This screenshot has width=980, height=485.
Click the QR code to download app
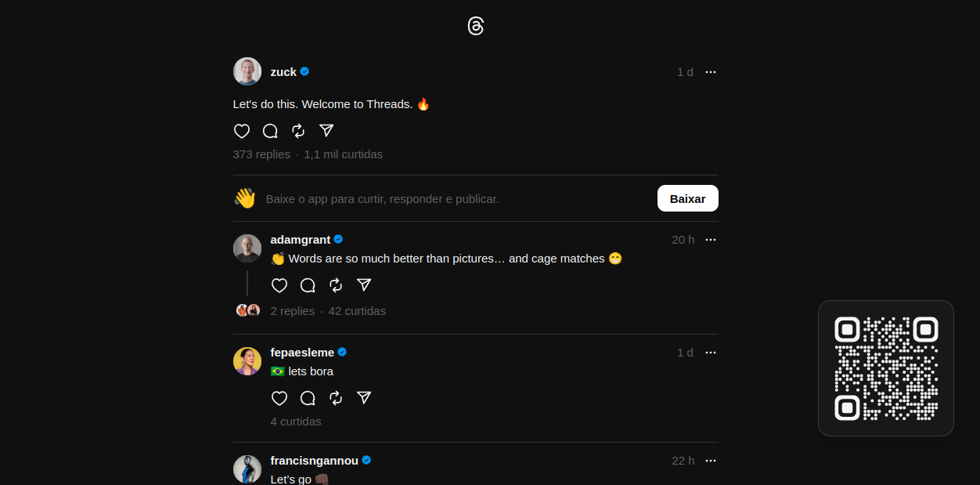pyautogui.click(x=886, y=368)
